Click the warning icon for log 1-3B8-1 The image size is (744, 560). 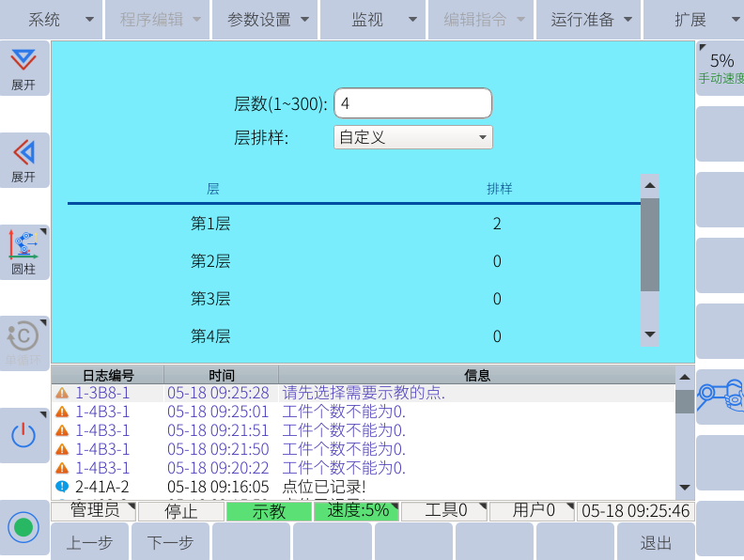(x=62, y=393)
